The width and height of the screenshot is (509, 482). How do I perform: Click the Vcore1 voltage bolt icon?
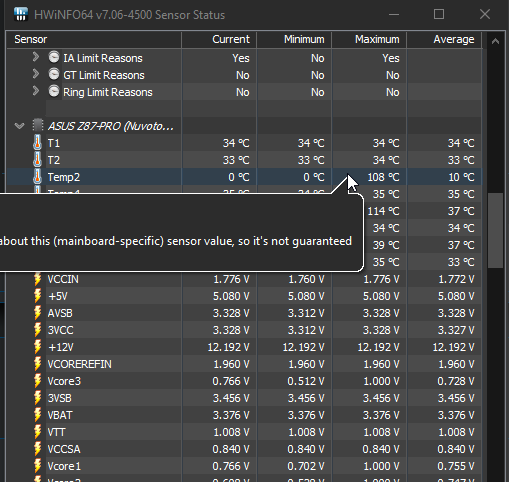38,466
